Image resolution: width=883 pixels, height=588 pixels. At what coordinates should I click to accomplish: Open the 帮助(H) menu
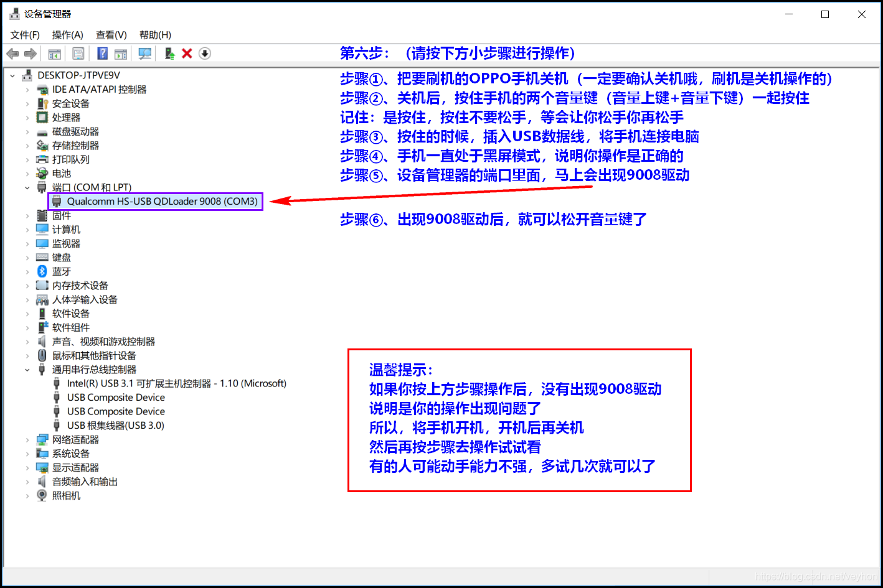(155, 35)
